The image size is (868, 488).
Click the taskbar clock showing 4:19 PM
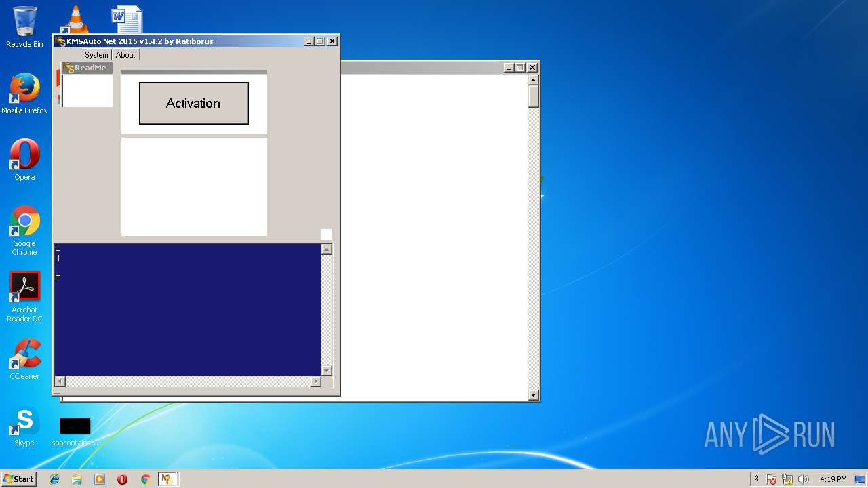[x=833, y=479]
